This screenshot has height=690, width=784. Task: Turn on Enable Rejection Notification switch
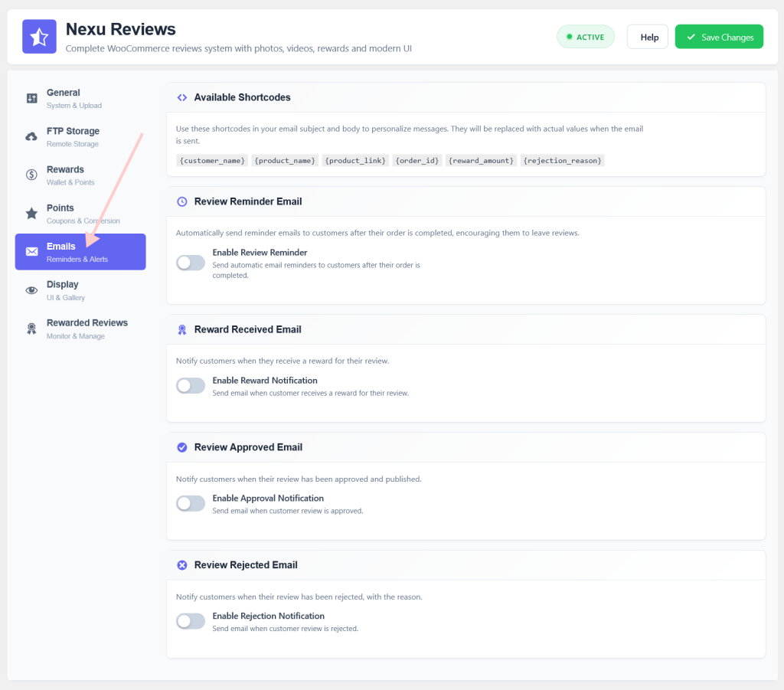[x=191, y=621]
